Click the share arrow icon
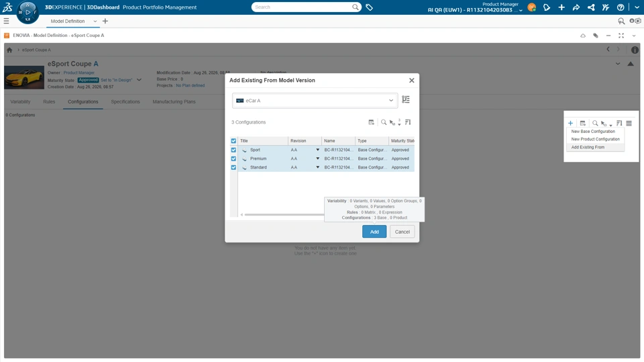 pos(576,7)
